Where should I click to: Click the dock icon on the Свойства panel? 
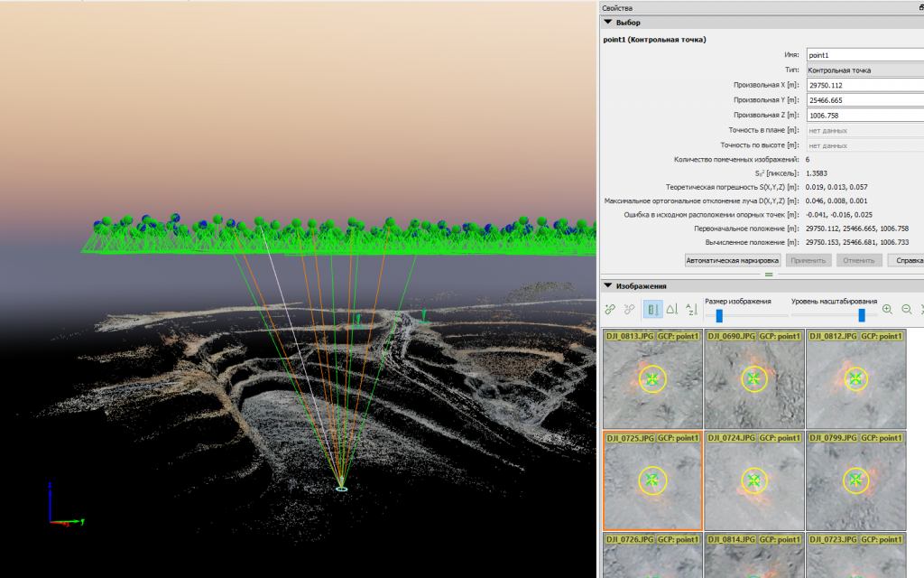click(x=921, y=7)
